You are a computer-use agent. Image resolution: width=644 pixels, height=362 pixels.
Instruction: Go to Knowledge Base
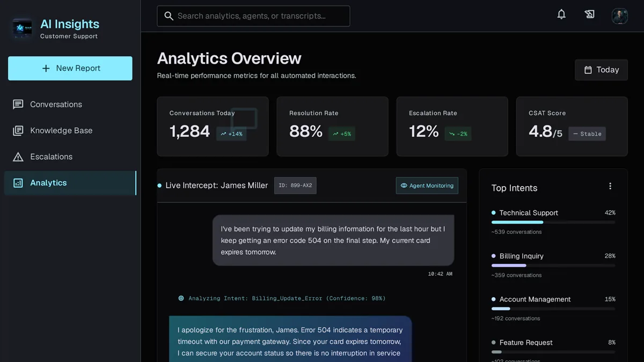(x=70, y=131)
